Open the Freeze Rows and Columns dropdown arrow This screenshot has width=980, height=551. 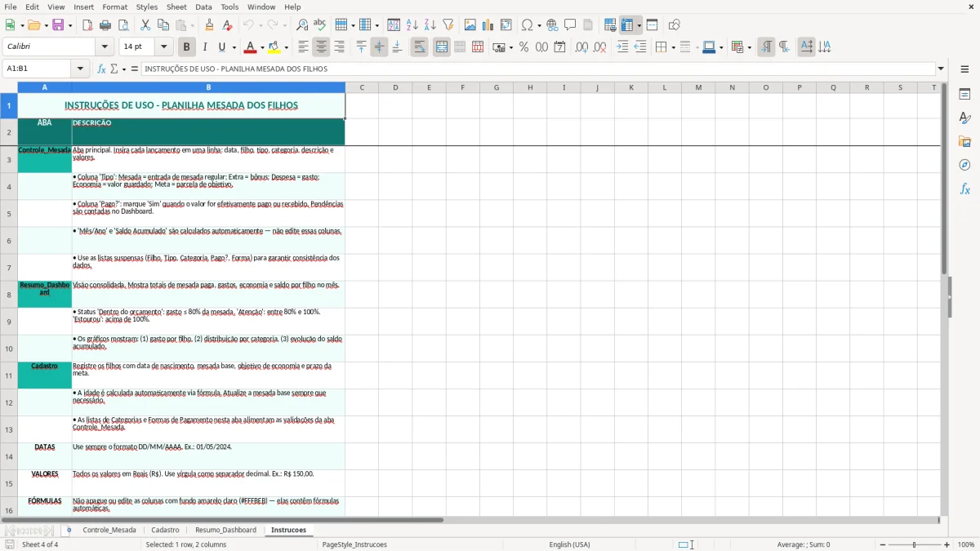coord(639,25)
